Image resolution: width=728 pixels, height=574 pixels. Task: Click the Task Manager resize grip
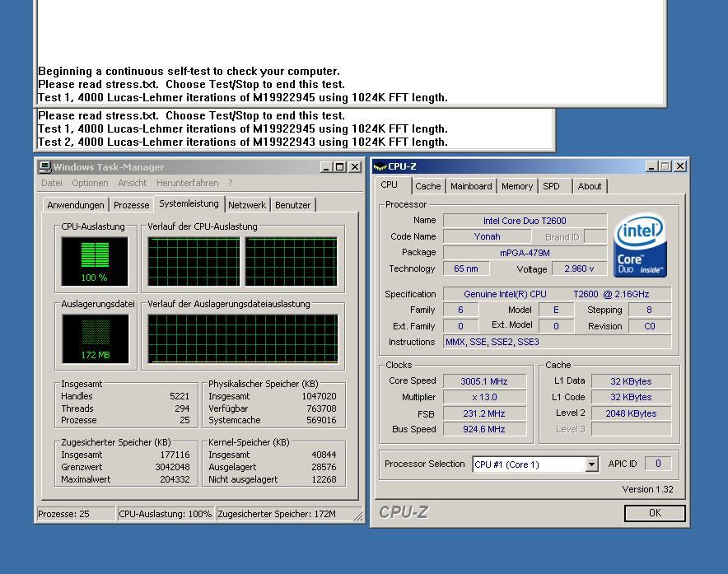pos(359,517)
